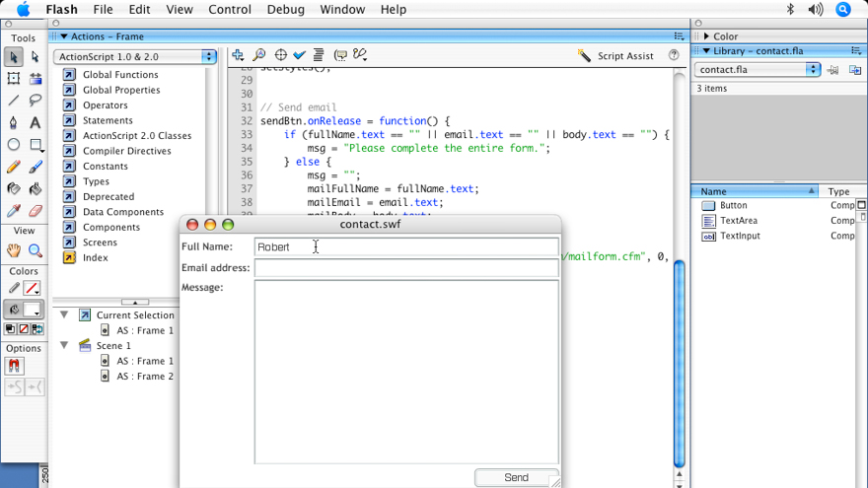Open the Actions panel options menu
The image size is (868, 488).
(x=679, y=36)
